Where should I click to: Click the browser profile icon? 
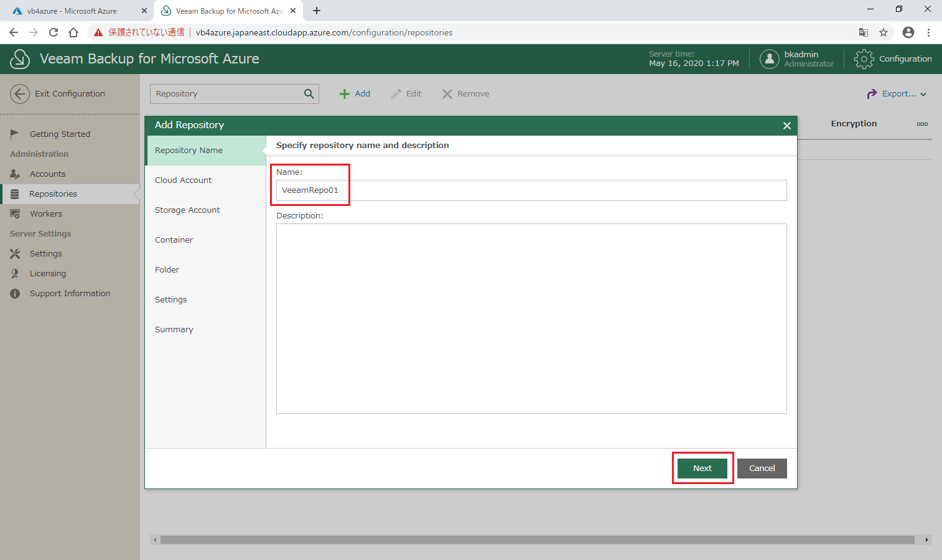pos(908,32)
